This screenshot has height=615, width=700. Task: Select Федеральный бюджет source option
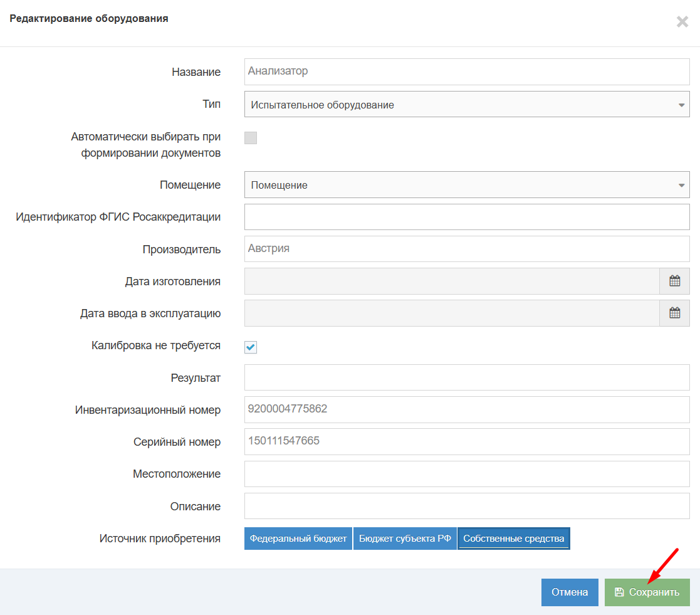click(x=298, y=539)
